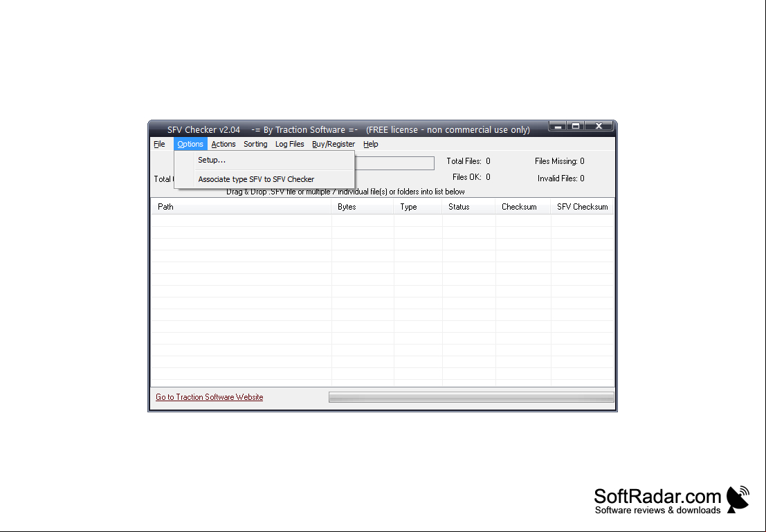
Task: Maximize the SFV Checker window
Action: 576,126
